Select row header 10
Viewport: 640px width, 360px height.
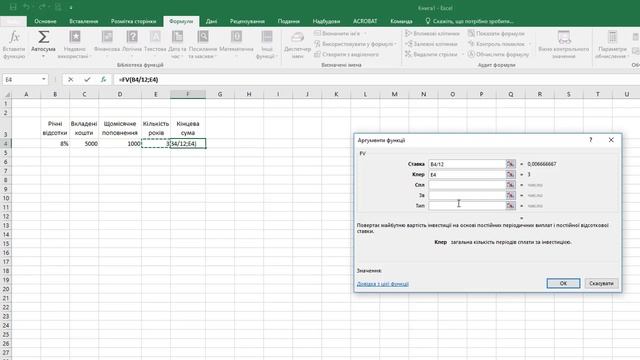tap(6, 198)
